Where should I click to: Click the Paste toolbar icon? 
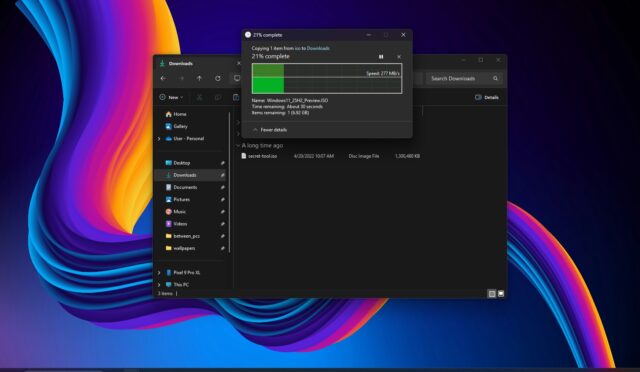[x=236, y=97]
